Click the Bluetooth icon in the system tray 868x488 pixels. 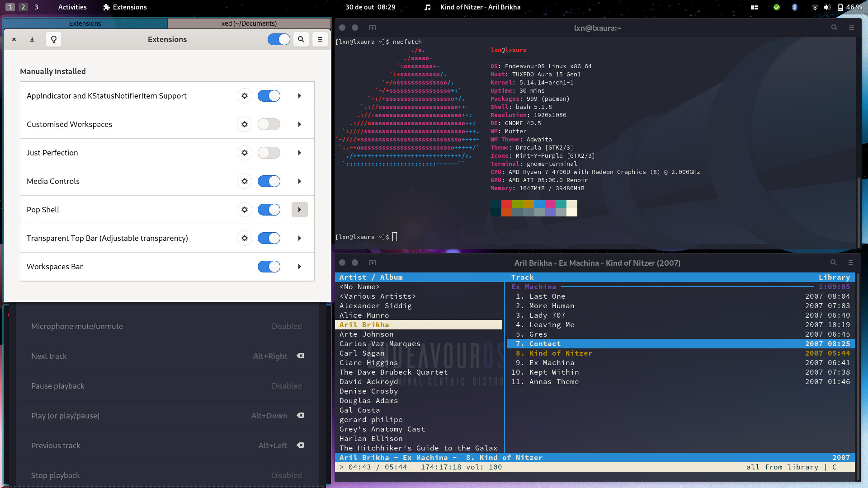(795, 7)
